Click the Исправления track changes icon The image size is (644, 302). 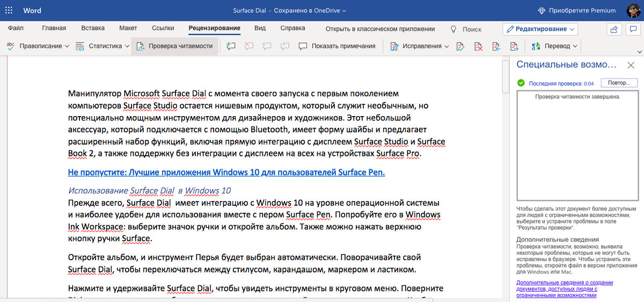pyautogui.click(x=395, y=46)
